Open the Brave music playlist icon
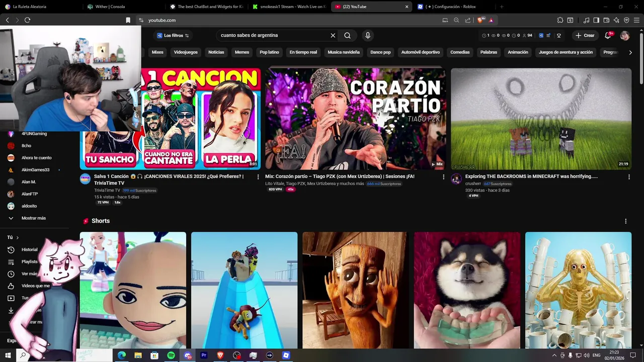644x362 pixels. coord(587,20)
